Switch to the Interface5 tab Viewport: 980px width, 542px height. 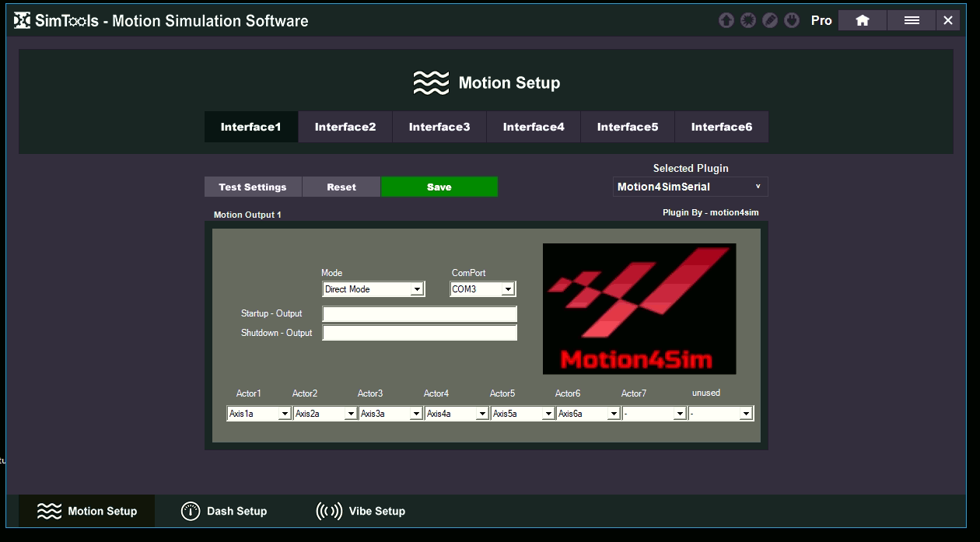coord(628,127)
